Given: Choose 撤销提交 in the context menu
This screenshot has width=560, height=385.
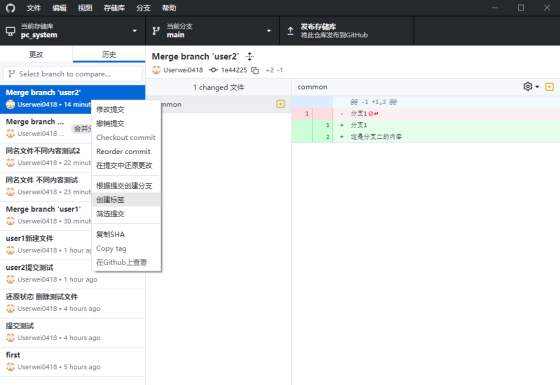Looking at the screenshot, I should coord(126,124).
